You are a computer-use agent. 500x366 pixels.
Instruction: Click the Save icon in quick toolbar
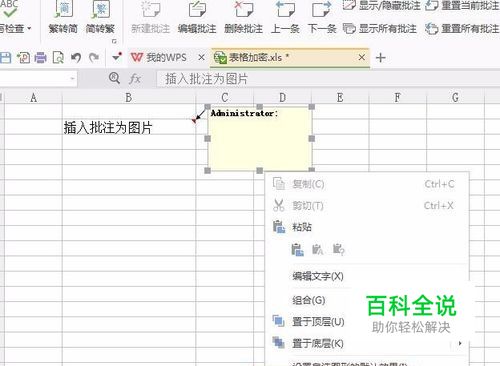(5, 58)
